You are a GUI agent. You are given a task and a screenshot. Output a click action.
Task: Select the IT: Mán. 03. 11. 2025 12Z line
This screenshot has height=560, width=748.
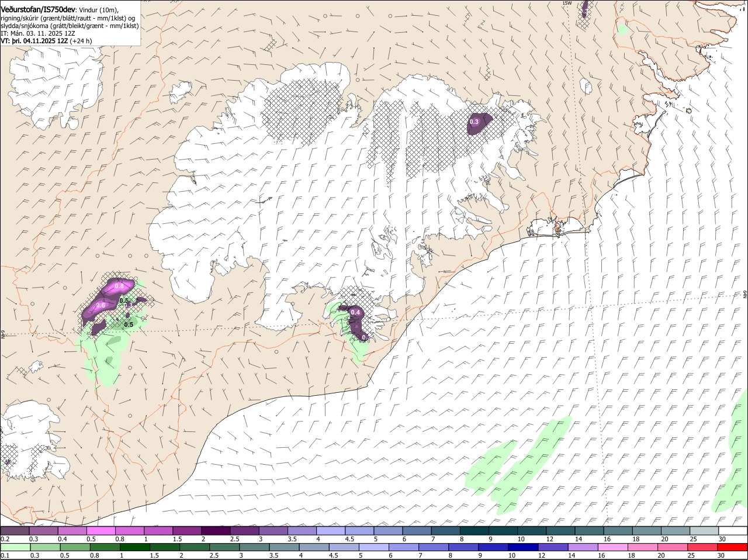click(x=37, y=33)
